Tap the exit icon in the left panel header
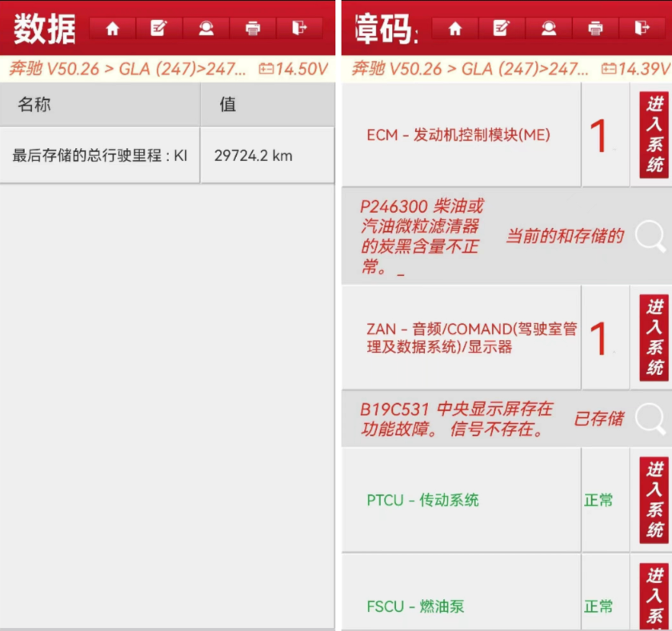The height and width of the screenshot is (631, 672). [299, 29]
